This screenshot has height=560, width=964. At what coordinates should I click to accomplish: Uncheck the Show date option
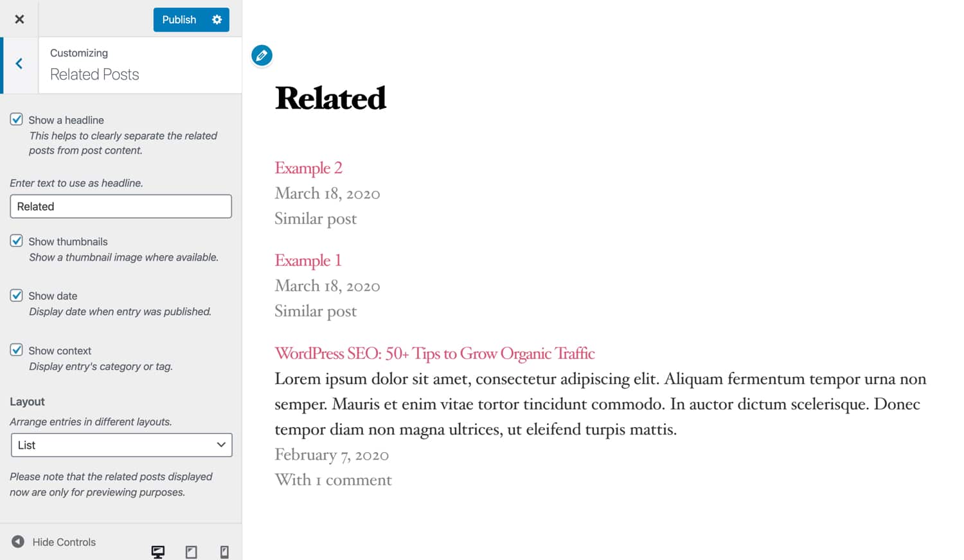click(16, 295)
